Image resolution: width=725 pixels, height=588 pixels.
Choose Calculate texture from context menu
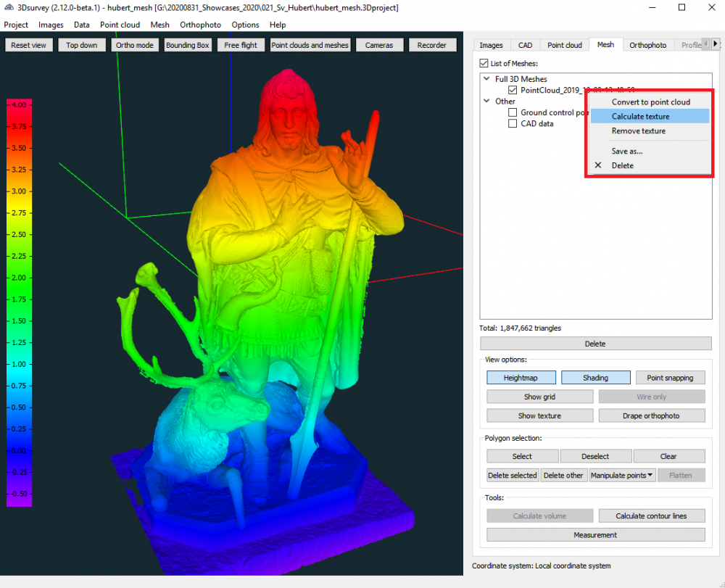pyautogui.click(x=640, y=117)
